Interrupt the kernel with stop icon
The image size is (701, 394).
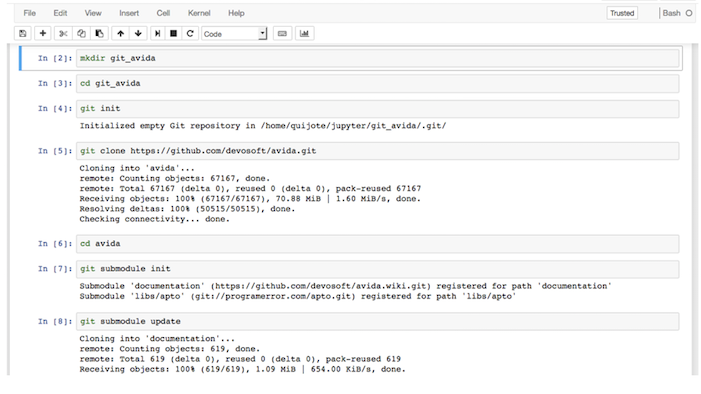coord(173,34)
